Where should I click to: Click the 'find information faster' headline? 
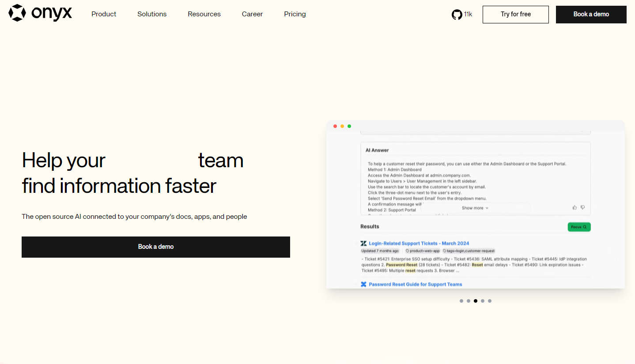coord(119,186)
